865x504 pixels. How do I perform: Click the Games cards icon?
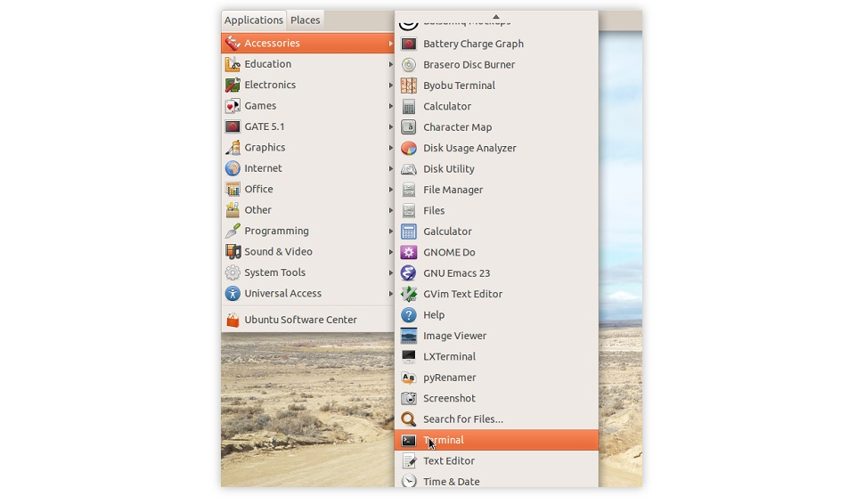click(x=233, y=106)
